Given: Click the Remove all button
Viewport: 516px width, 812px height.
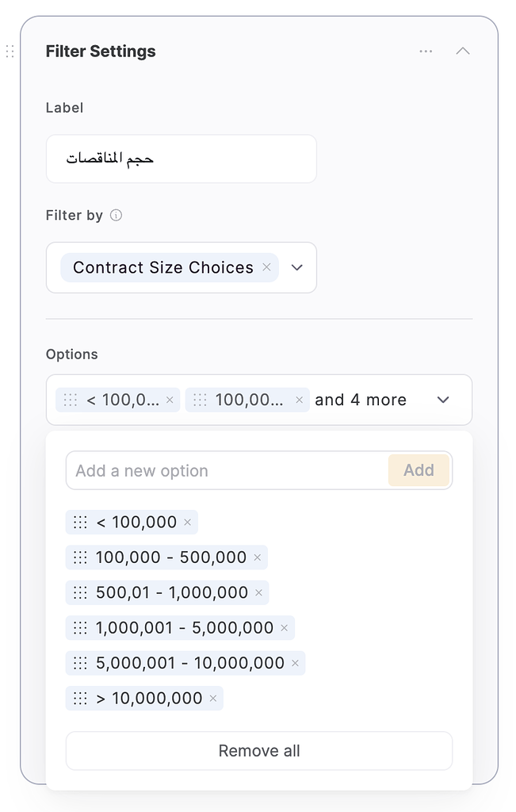Looking at the screenshot, I should [259, 750].
